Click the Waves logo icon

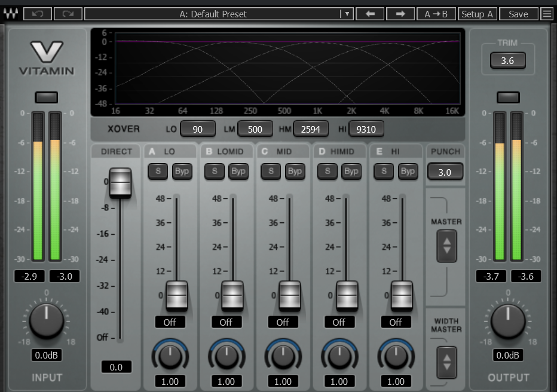coord(10,14)
